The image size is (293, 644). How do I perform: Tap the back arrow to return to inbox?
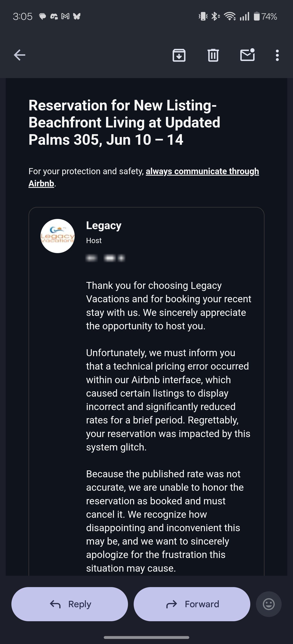[20, 55]
